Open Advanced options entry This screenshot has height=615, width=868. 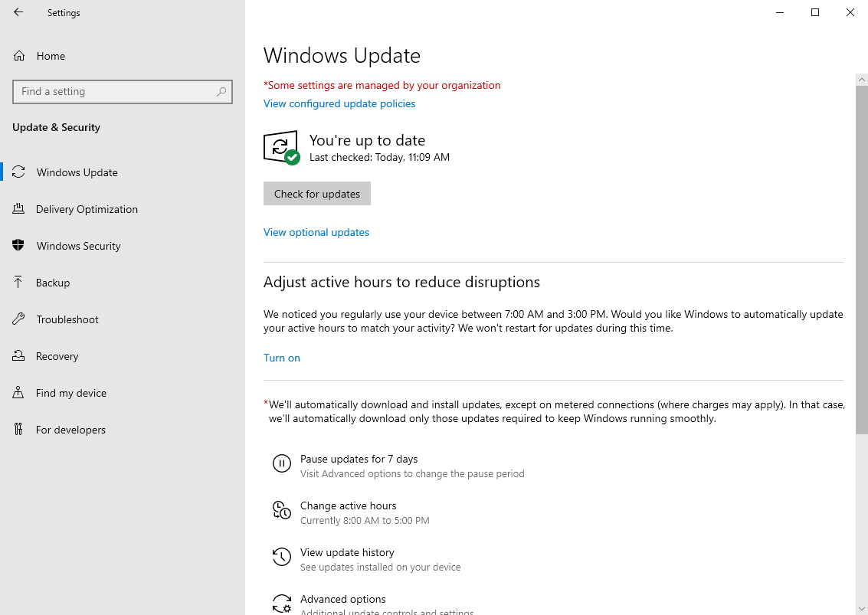[x=373, y=604]
